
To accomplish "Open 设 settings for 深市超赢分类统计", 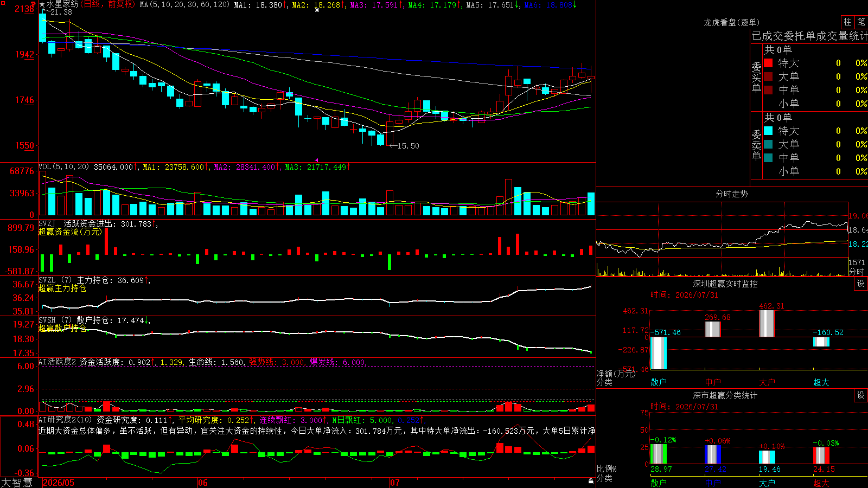I will click(x=860, y=395).
